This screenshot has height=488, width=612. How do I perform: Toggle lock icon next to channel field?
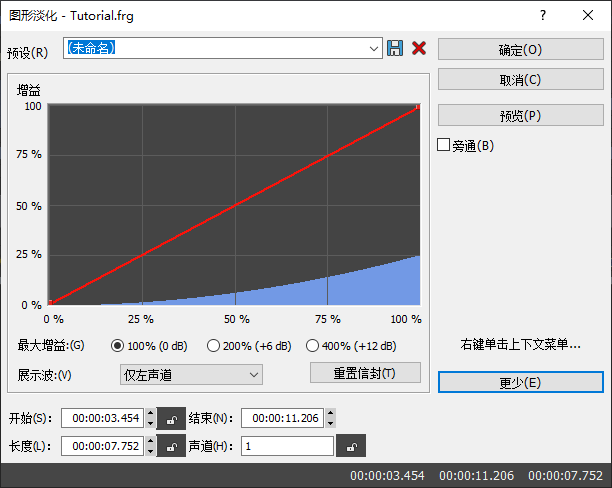pyautogui.click(x=351, y=446)
